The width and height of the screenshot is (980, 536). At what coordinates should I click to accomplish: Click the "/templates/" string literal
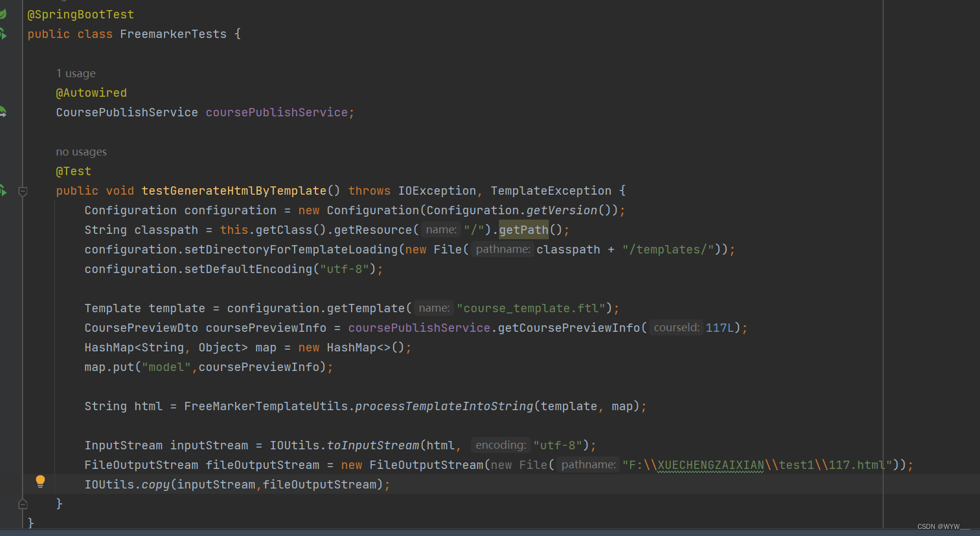click(x=668, y=249)
